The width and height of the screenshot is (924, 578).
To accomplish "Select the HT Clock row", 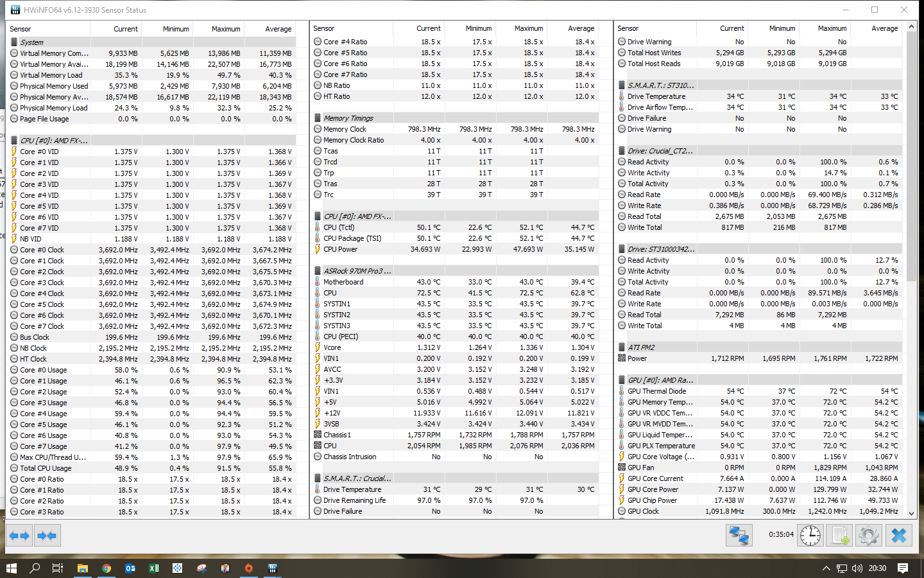I will coord(152,359).
